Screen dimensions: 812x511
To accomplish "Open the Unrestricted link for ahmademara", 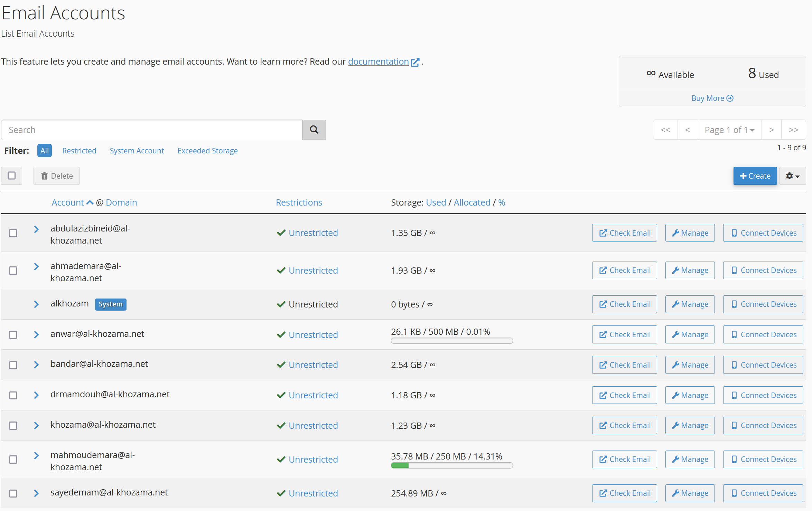I will click(313, 271).
